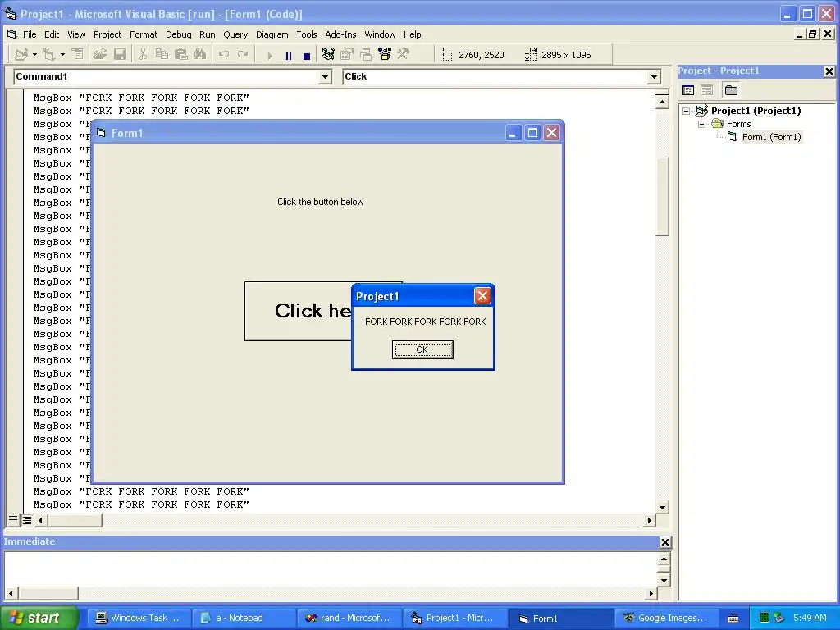
Task: Open the File menu
Action: tap(30, 34)
